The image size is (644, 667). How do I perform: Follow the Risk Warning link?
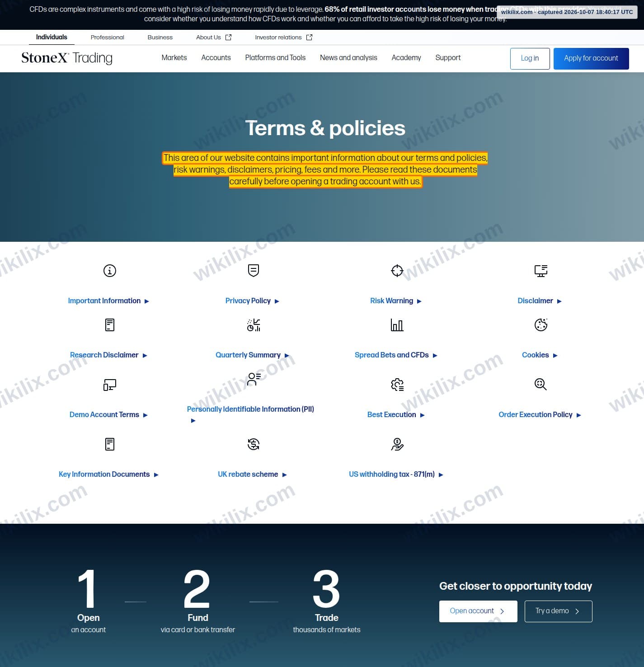396,301
